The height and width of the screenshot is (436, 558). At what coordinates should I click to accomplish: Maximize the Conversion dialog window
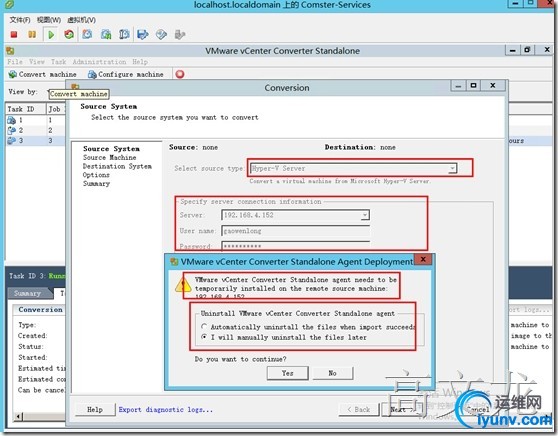coord(473,86)
